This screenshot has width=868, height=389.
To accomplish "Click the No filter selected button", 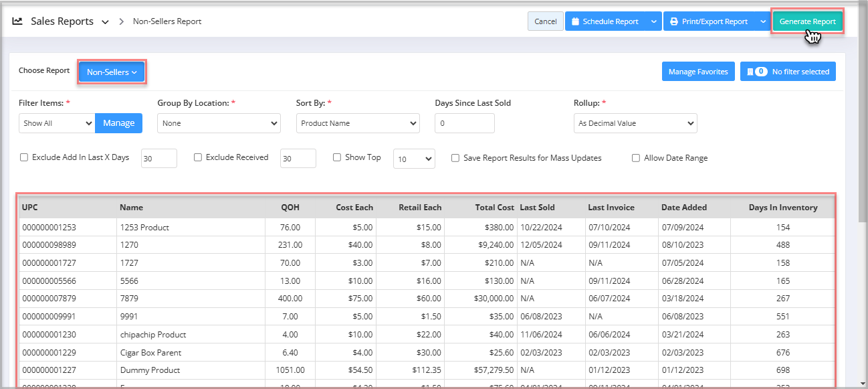I will pos(788,72).
